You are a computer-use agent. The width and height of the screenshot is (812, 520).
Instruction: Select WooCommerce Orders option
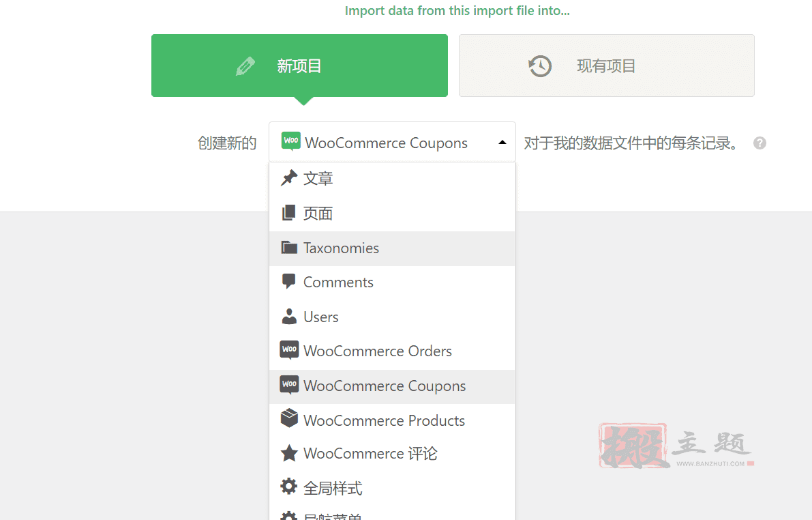point(392,351)
